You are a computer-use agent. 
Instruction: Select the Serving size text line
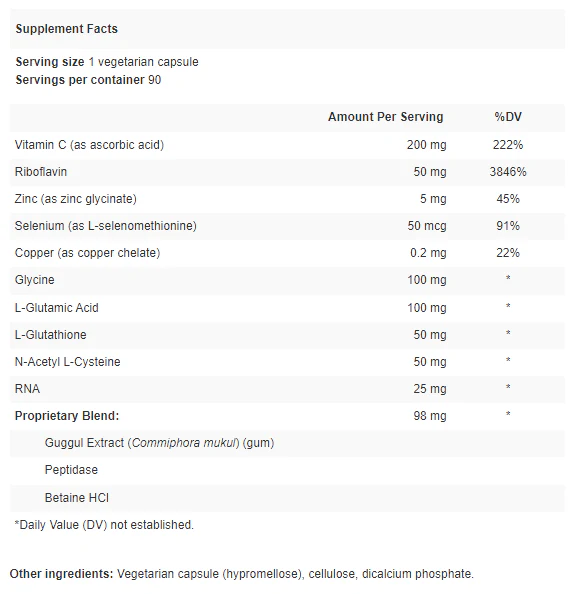coord(107,62)
